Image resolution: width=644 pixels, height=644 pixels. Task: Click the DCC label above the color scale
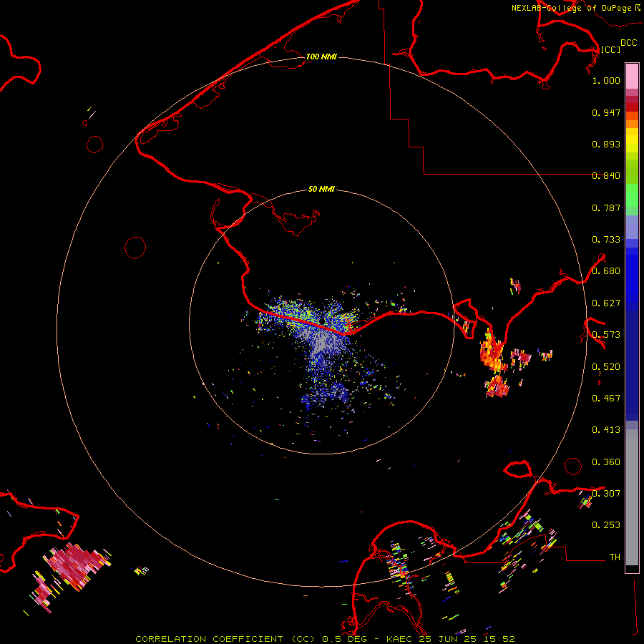click(x=629, y=43)
